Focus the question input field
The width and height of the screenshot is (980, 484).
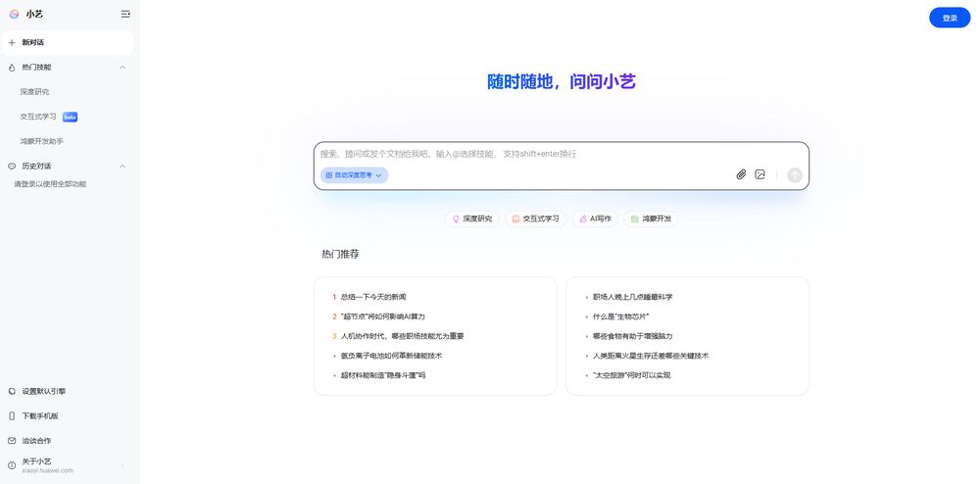[x=561, y=154]
